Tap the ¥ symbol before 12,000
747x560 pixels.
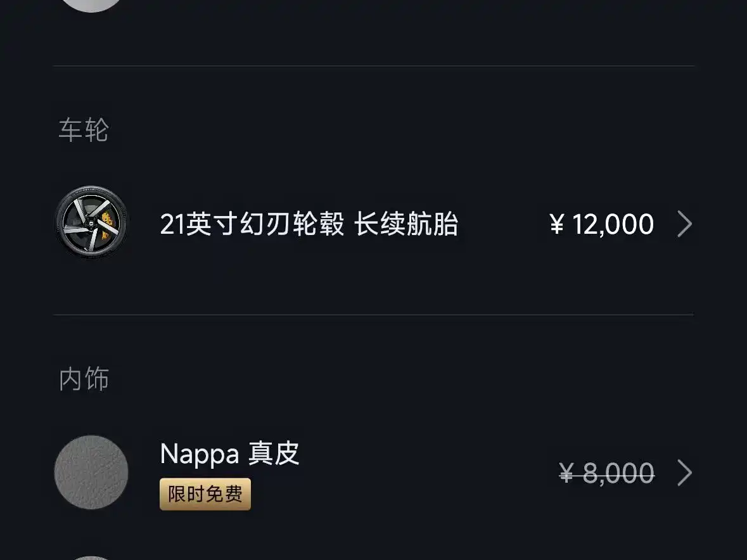(x=557, y=224)
